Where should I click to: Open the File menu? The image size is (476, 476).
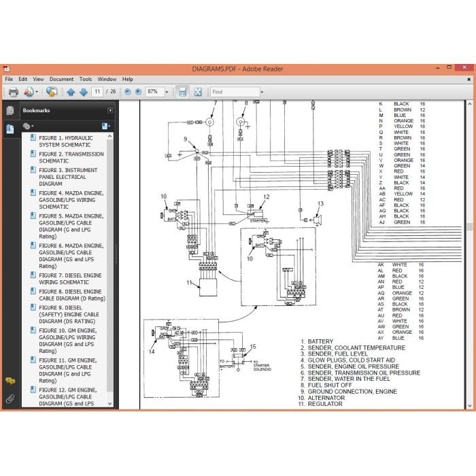pos(9,79)
